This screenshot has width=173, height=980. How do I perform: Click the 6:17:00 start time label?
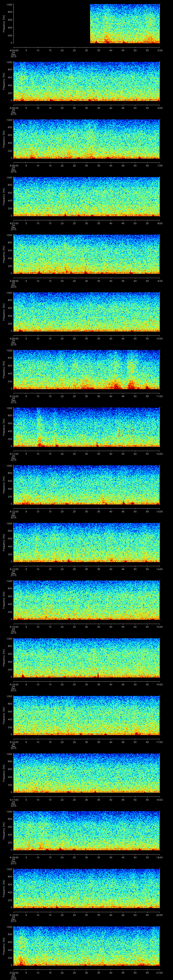(x=14, y=799)
